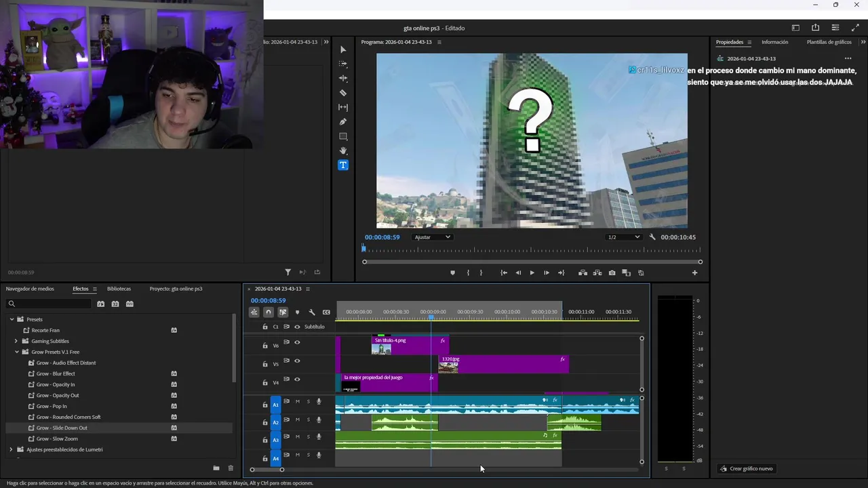
Task: Expand Ajustes preestablecidos de Lumetri folder
Action: coord(11,449)
